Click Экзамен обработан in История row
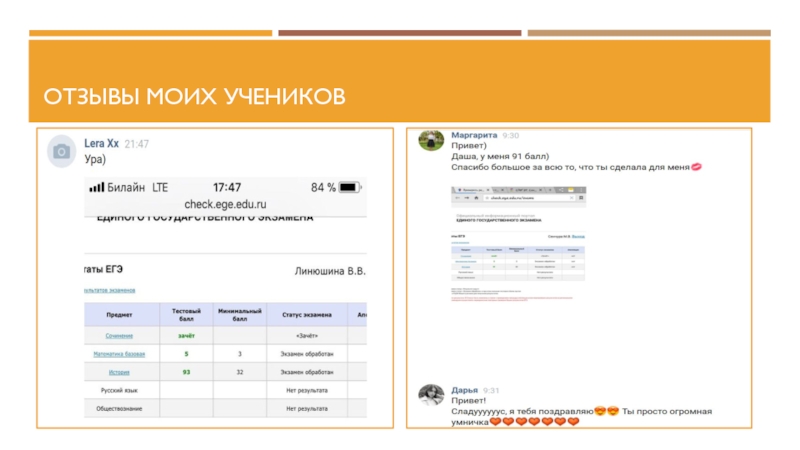Viewport: 800px width, 450px height. click(x=307, y=372)
